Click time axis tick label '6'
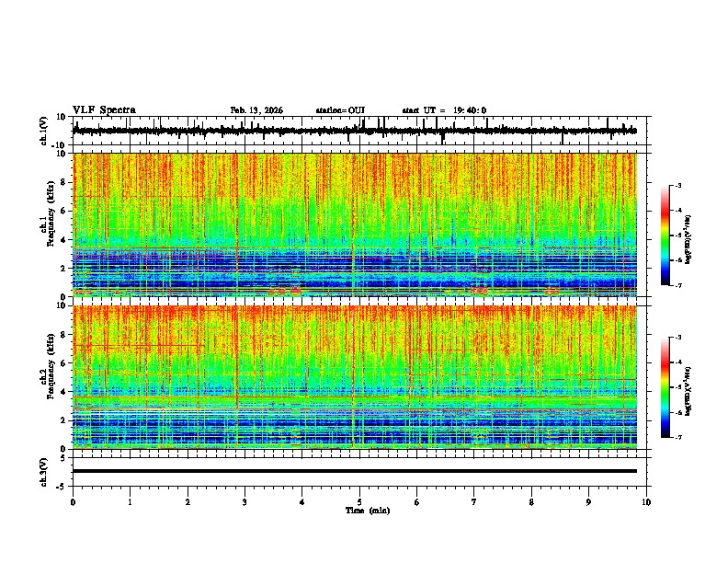 (417, 502)
